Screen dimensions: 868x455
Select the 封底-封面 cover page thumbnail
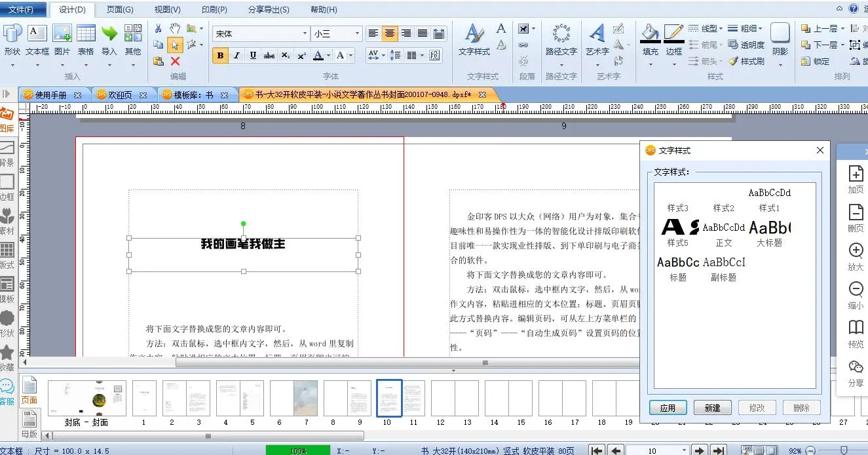pyautogui.click(x=86, y=398)
